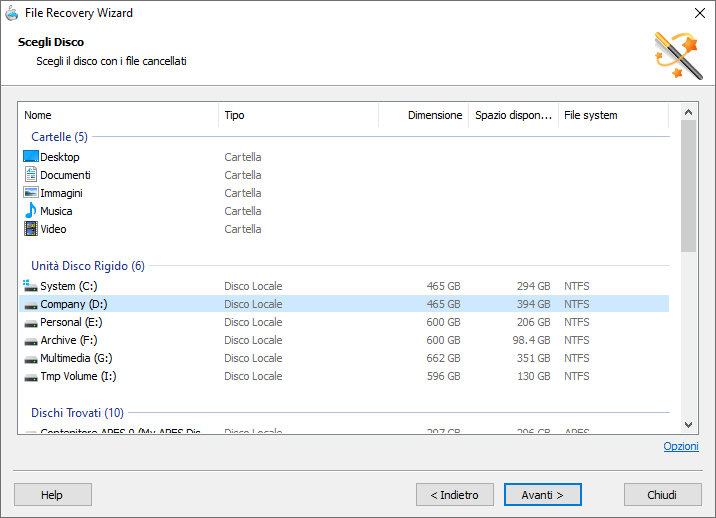Select the Immagini folder name
The width and height of the screenshot is (716, 518).
point(61,193)
